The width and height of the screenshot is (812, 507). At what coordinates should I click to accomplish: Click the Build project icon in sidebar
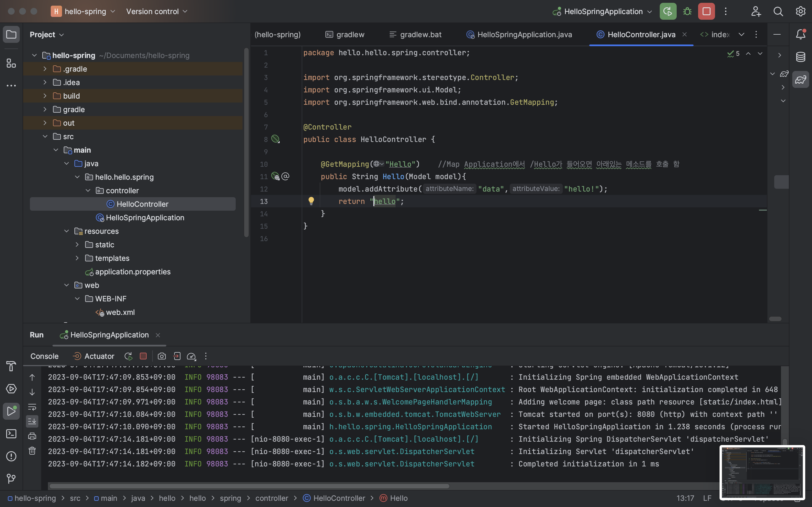click(x=11, y=367)
